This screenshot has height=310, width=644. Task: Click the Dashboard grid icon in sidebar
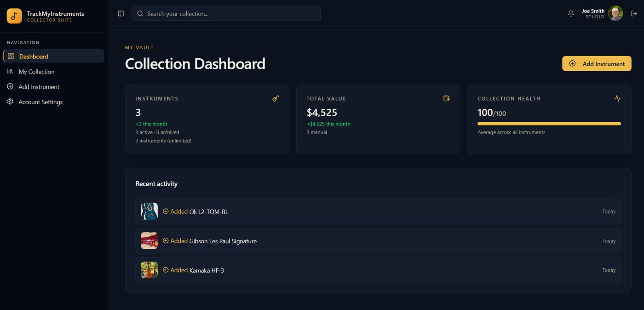(11, 56)
